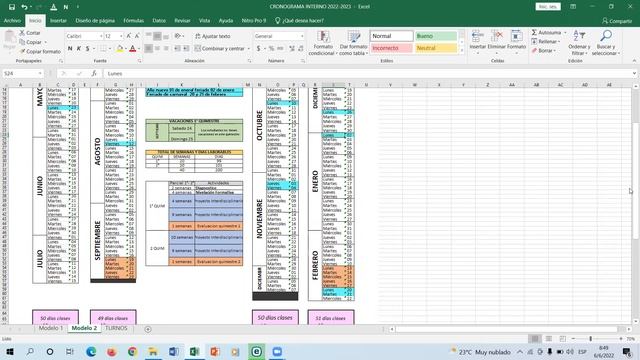Image resolution: width=640 pixels, height=360 pixels.
Task: Apply the Incorrecto cell style
Action: 391,48
